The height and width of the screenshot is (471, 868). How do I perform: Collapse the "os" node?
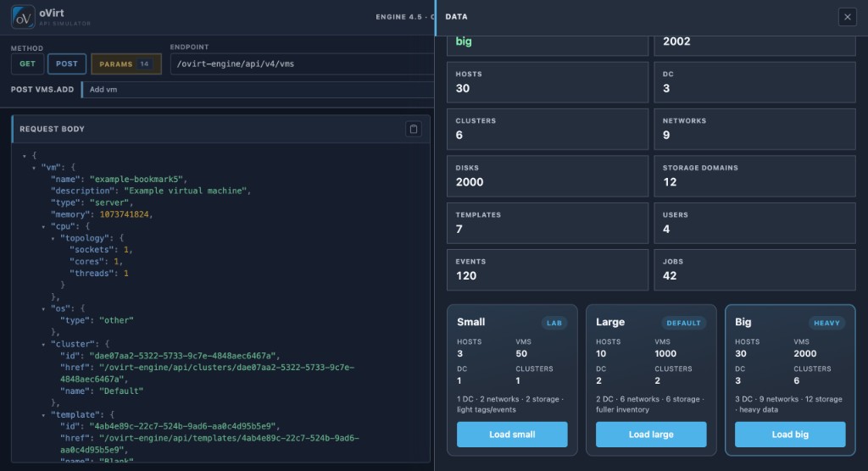click(43, 309)
